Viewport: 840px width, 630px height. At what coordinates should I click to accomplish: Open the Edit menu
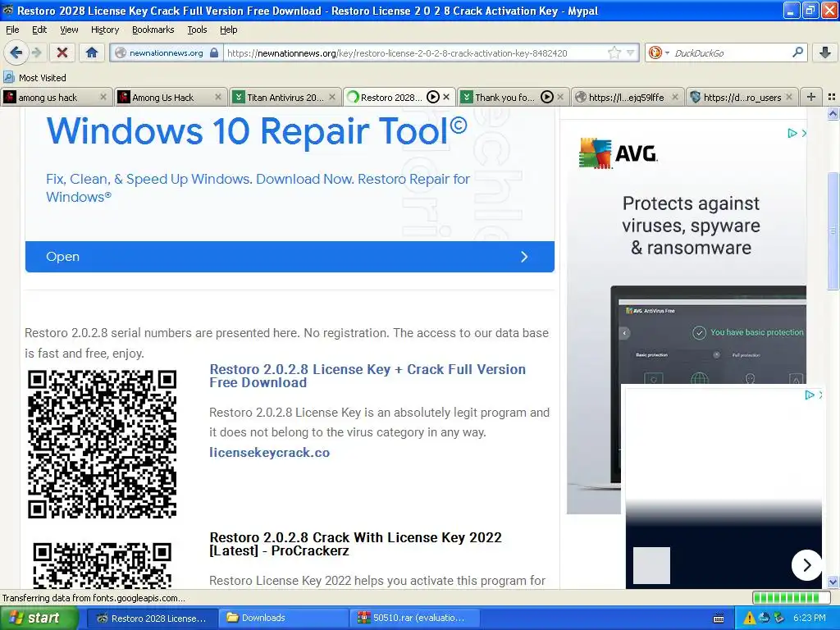(39, 30)
